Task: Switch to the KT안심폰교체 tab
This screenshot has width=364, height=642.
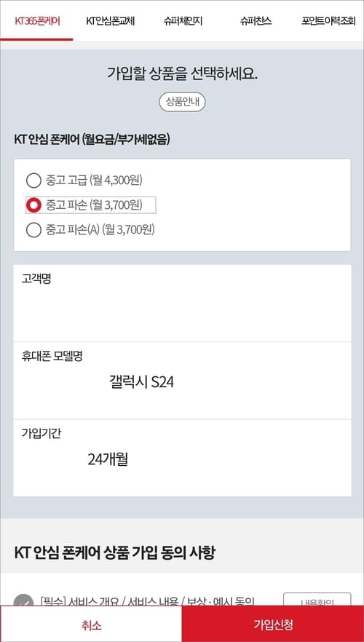Action: [110, 21]
